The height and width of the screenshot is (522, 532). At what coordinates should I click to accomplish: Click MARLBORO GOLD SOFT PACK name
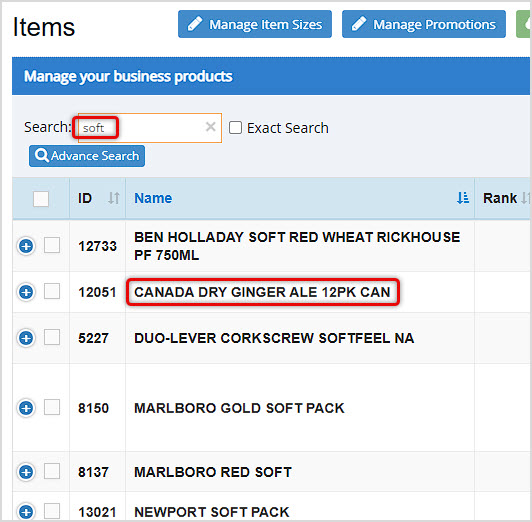point(239,408)
